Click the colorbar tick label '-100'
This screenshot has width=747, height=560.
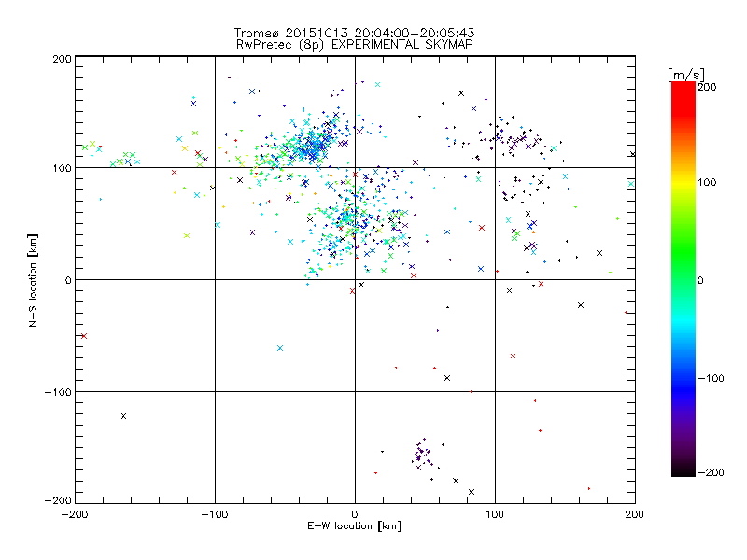711,378
